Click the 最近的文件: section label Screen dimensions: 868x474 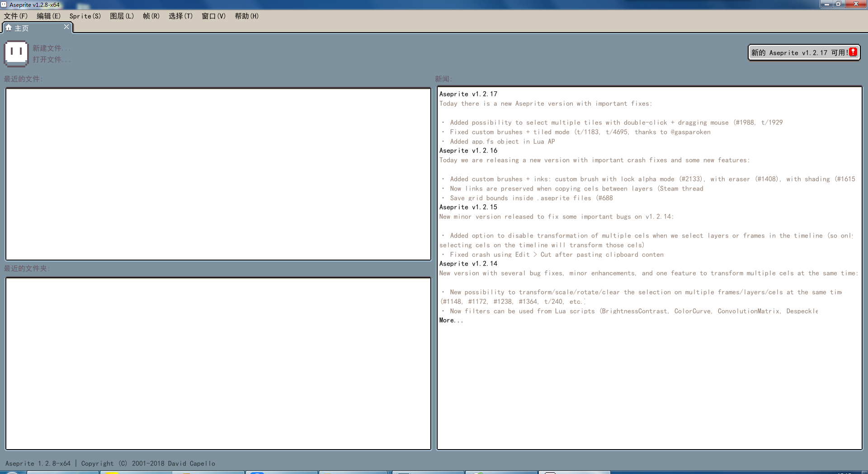(x=24, y=79)
